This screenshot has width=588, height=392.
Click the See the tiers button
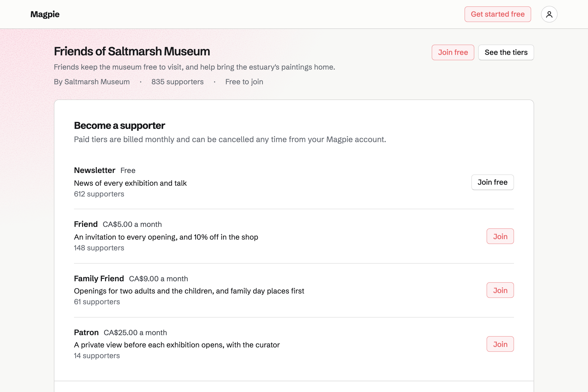click(506, 52)
